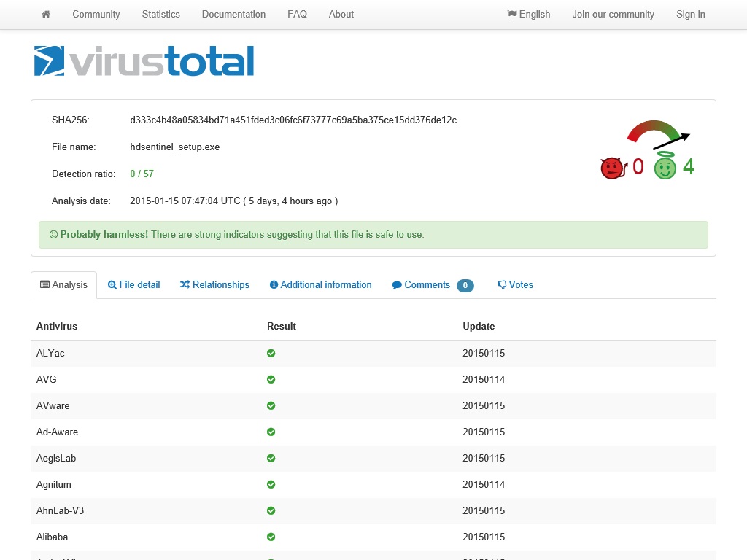
Task: Click the green check icon for ALYac
Action: click(x=271, y=354)
